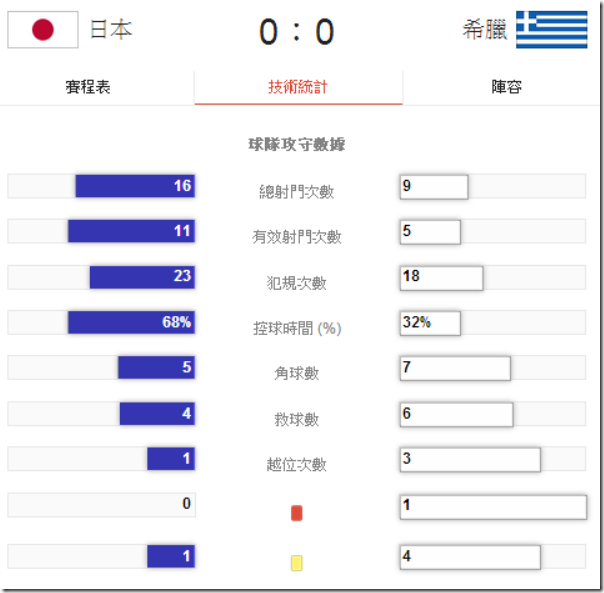Image resolution: width=604 pixels, height=593 pixels.
Task: Click Greece's offside bar showing 3
Action: (470, 459)
